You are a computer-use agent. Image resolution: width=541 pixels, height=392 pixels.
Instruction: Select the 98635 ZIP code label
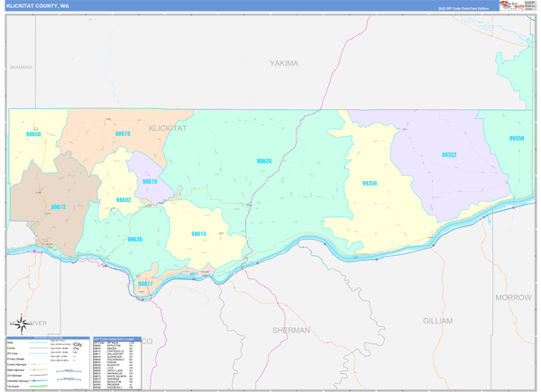coord(134,239)
